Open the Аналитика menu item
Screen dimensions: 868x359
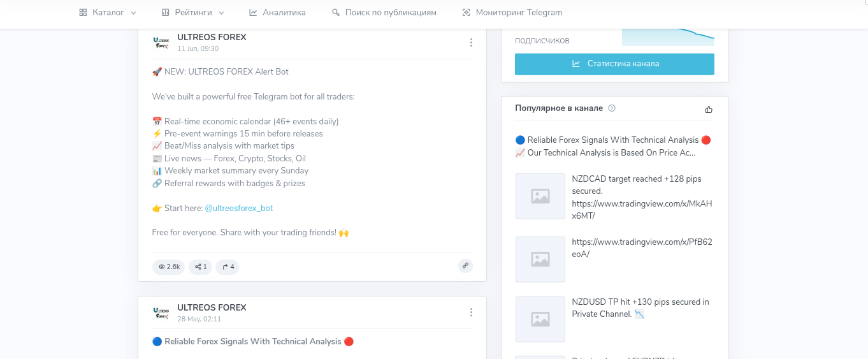[x=277, y=13]
